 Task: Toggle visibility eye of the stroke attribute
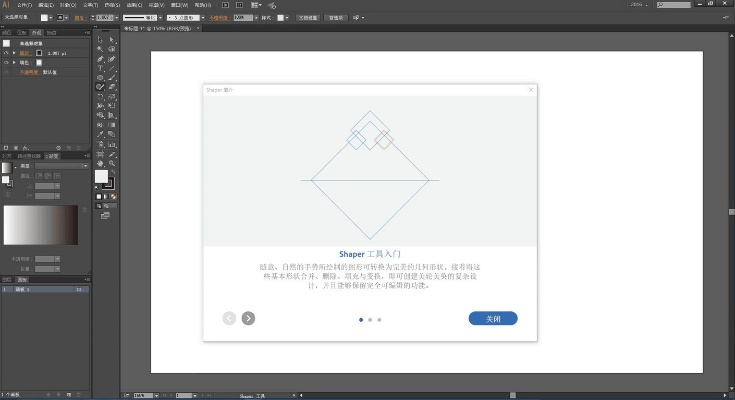pos(6,53)
